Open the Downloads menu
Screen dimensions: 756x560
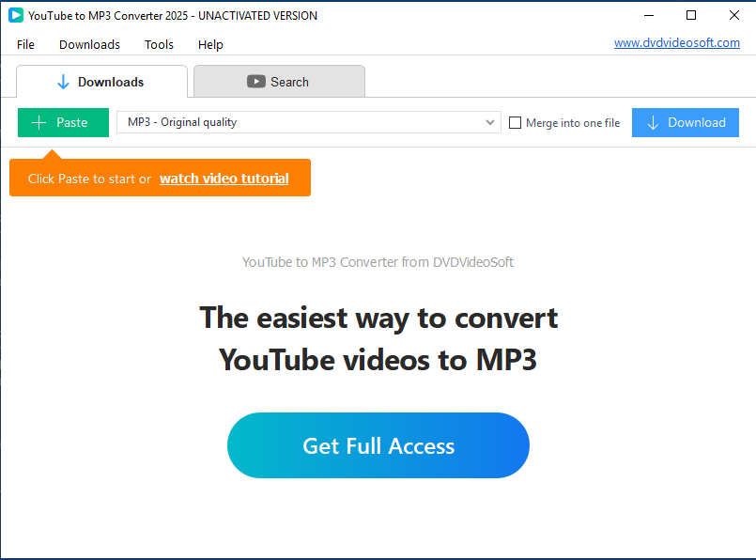89,44
